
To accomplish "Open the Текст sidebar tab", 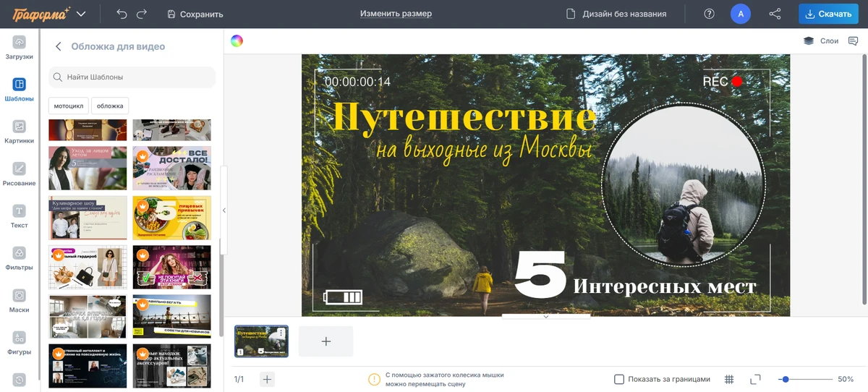I will coord(20,217).
